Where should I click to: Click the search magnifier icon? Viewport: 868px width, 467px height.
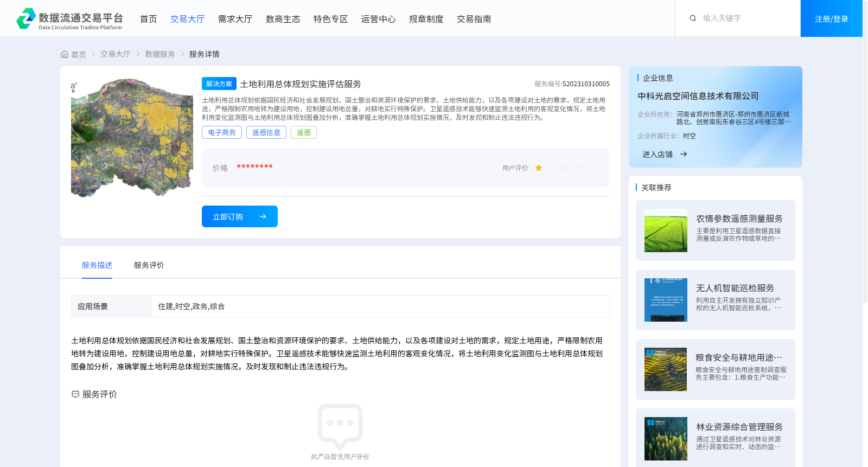click(693, 18)
